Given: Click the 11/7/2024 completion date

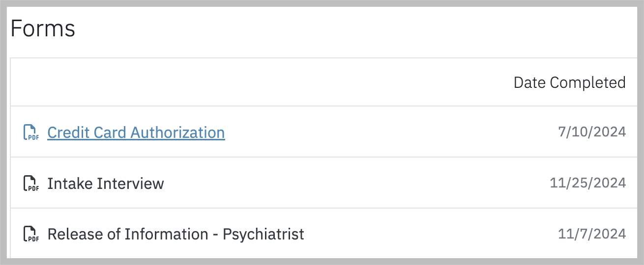Looking at the screenshot, I should (x=592, y=234).
